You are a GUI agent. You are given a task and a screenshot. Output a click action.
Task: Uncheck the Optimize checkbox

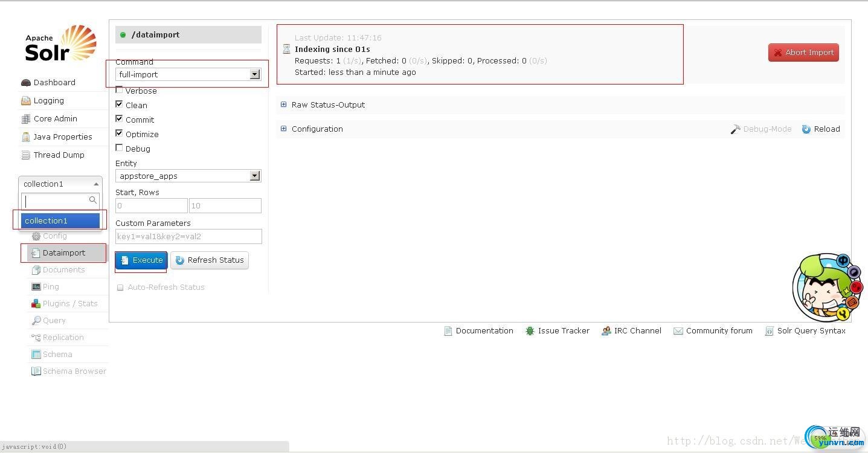click(119, 133)
